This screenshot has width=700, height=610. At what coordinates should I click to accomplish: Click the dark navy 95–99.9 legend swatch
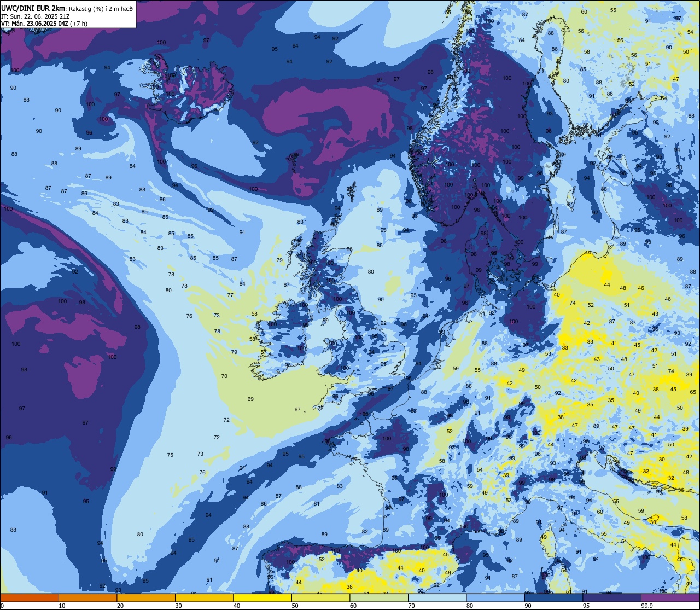coord(612,597)
